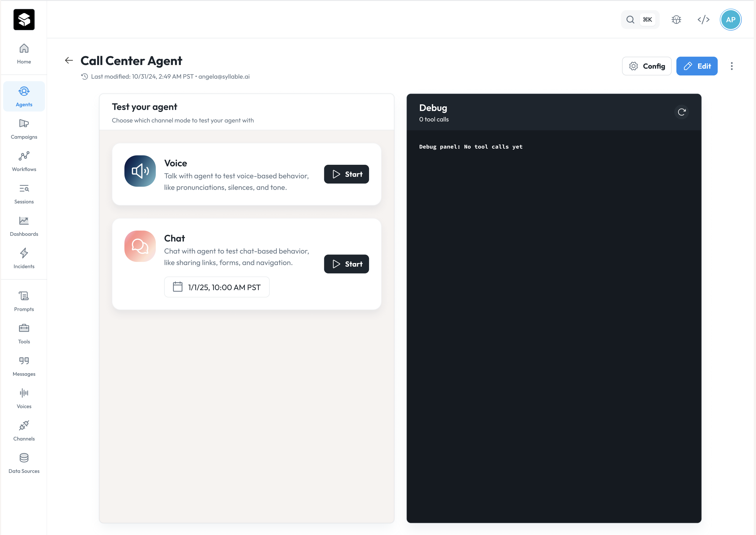Open the Campaigns section
This screenshot has height=535, width=756.
pos(24,129)
